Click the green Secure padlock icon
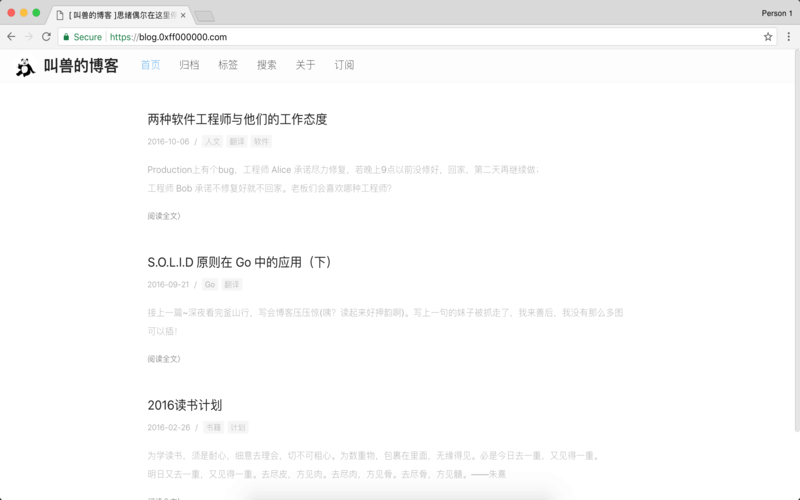The image size is (800, 500). click(66, 37)
